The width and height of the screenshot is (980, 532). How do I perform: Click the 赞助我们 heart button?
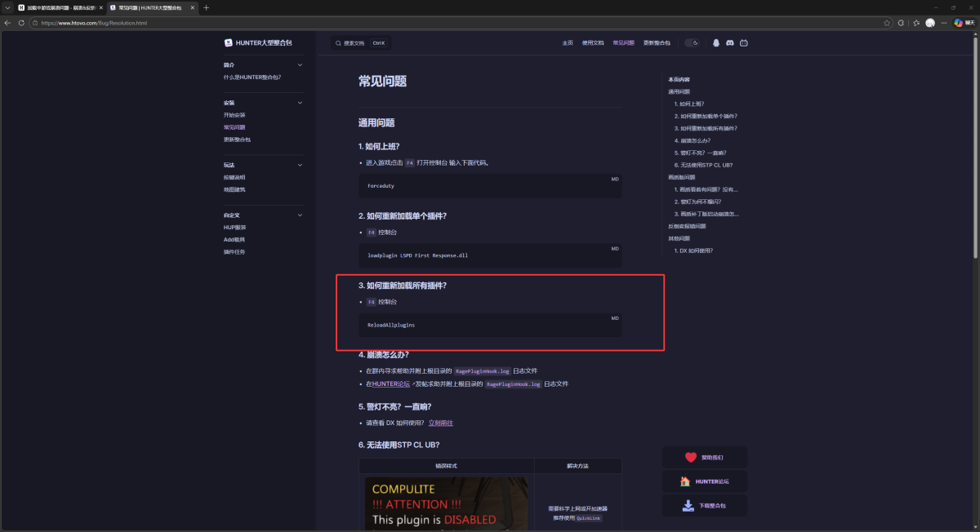pyautogui.click(x=704, y=458)
